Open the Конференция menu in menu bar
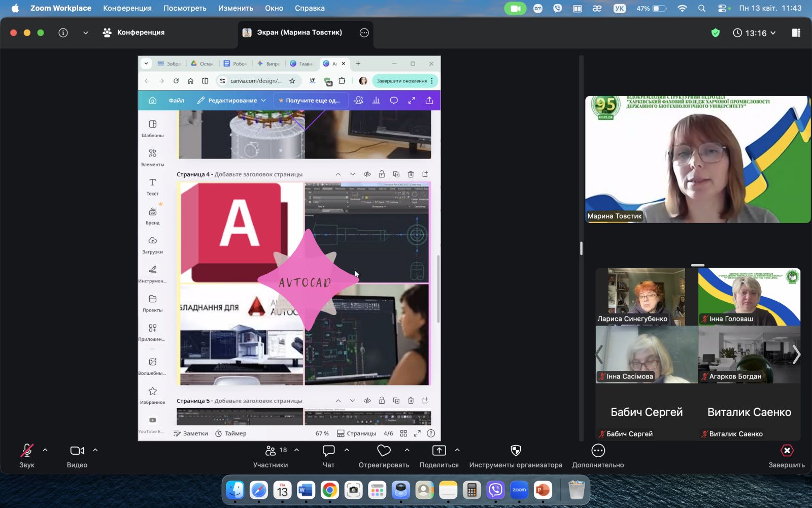Screen dimensions: 812x508 127,8
